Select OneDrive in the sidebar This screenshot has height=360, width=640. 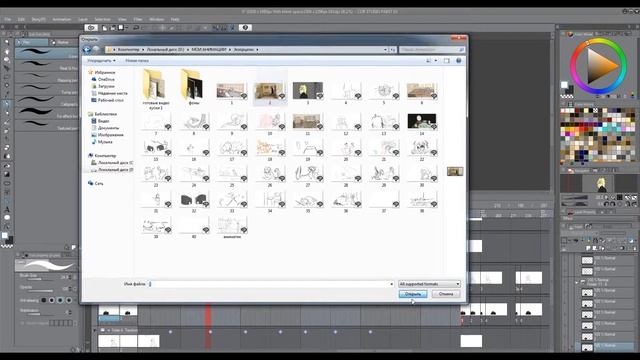106,79
